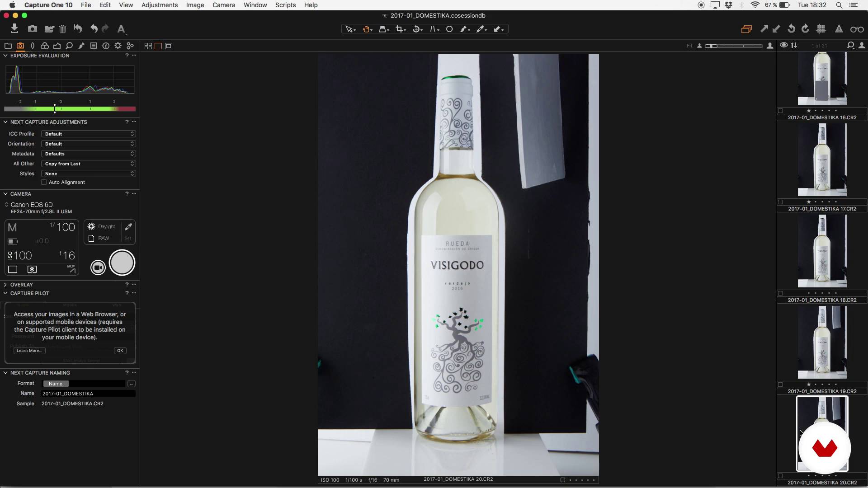
Task: Click the Undo arrow icon
Action: (x=94, y=29)
